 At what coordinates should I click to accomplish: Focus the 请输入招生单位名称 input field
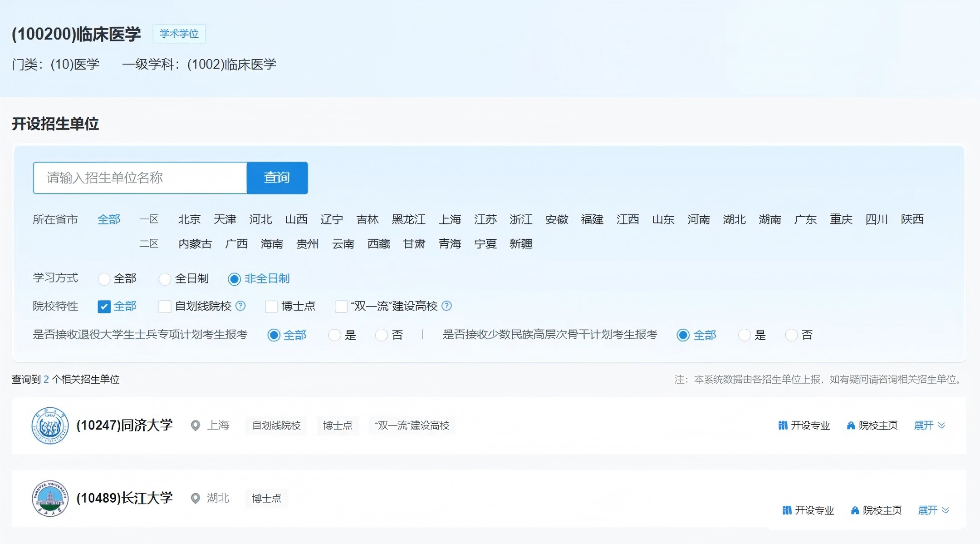140,178
